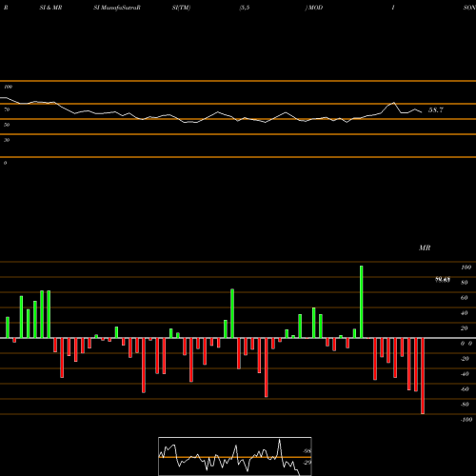
Task: Click the 80 axis label on MR chart
Action: (x=465, y=283)
